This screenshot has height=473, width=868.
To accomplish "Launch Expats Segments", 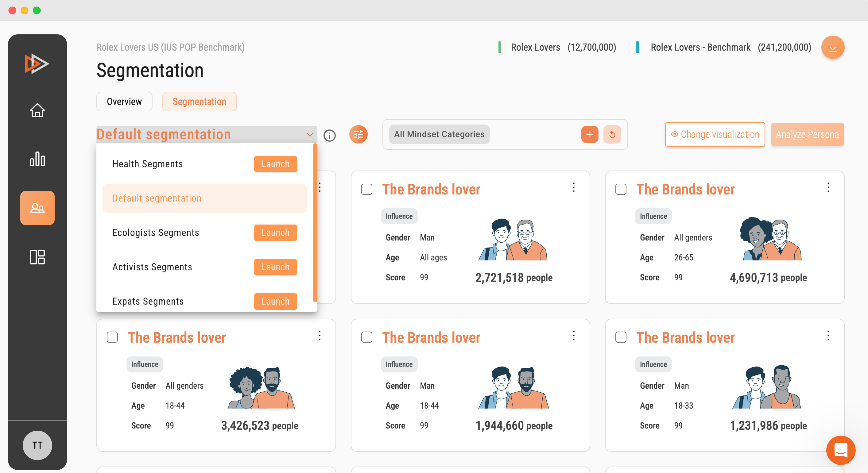I will (x=275, y=301).
